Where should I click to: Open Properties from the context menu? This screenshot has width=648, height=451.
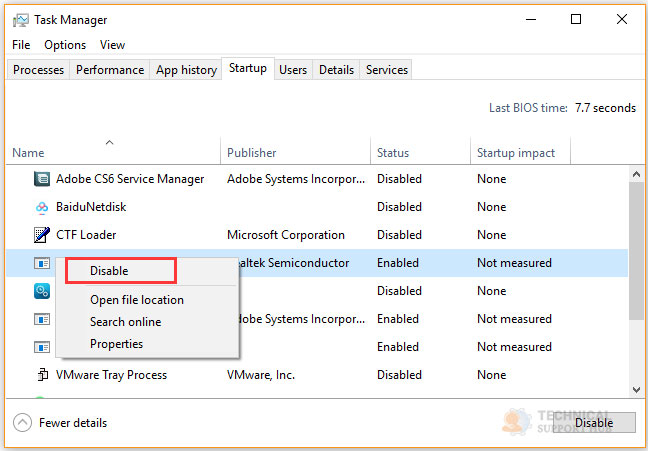coord(116,344)
